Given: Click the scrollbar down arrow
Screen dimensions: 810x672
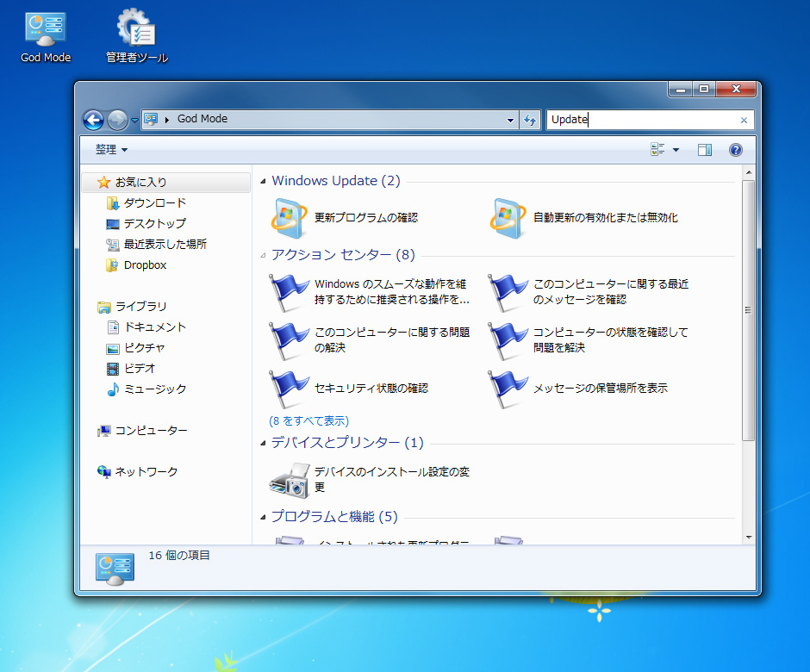Looking at the screenshot, I should pyautogui.click(x=749, y=538).
